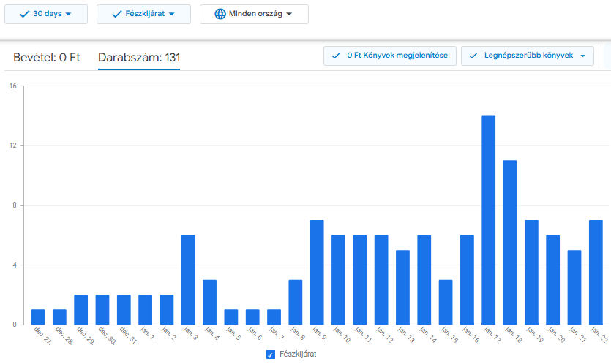Open the Legnépszerűbb könyvek dropdown arrow
This screenshot has height=364, width=611.
click(x=582, y=56)
